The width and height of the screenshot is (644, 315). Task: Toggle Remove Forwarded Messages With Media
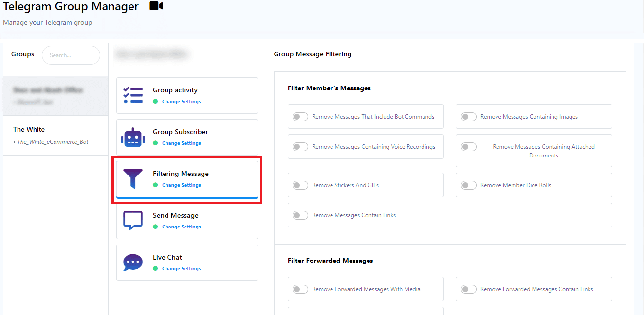pyautogui.click(x=300, y=289)
